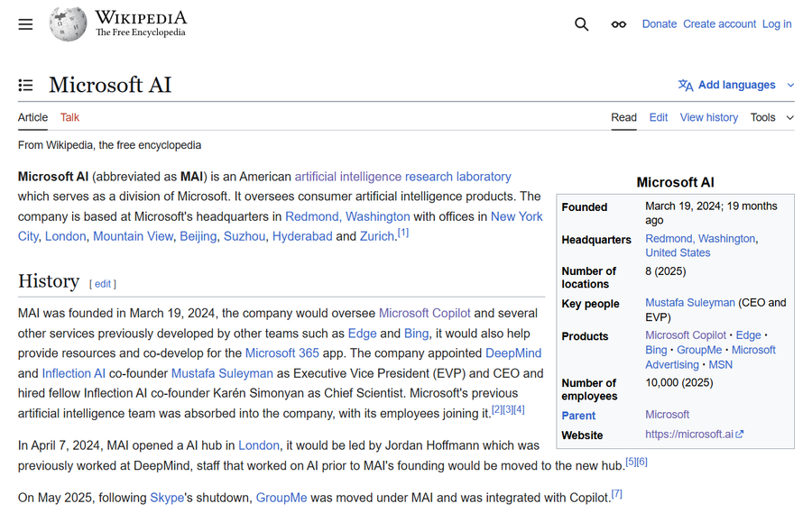Open infobox Microsoft parent company link

click(x=667, y=415)
